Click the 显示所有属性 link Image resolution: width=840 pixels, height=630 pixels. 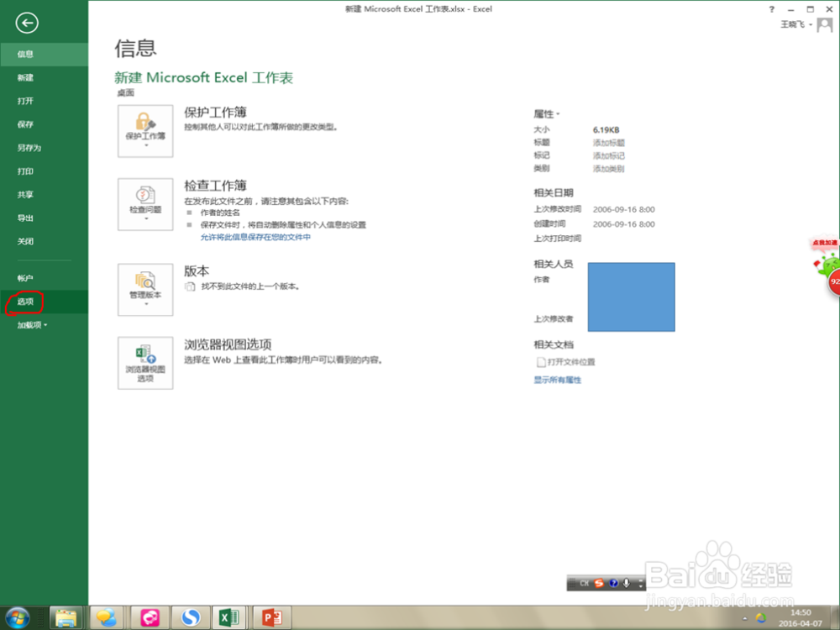559,381
